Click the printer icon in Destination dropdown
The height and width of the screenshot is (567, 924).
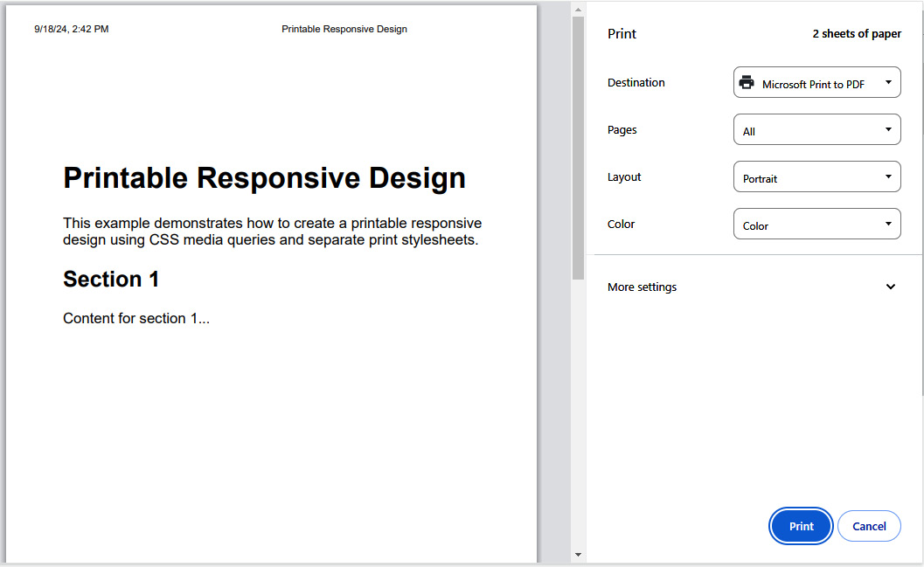pyautogui.click(x=746, y=82)
